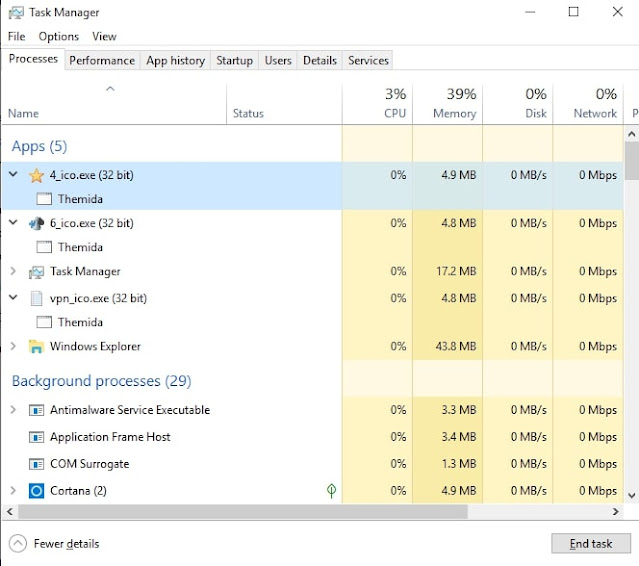Viewport: 639px width, 566px height.
Task: Click the COM Surrogate icon
Action: [36, 464]
